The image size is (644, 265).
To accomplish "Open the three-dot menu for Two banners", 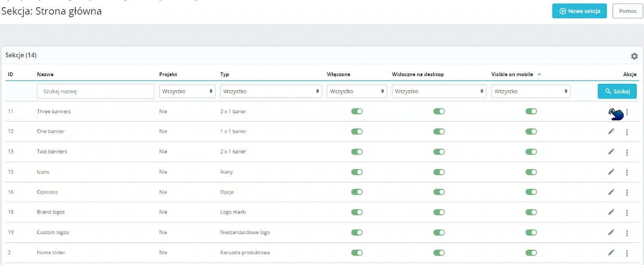I will click(x=627, y=152).
